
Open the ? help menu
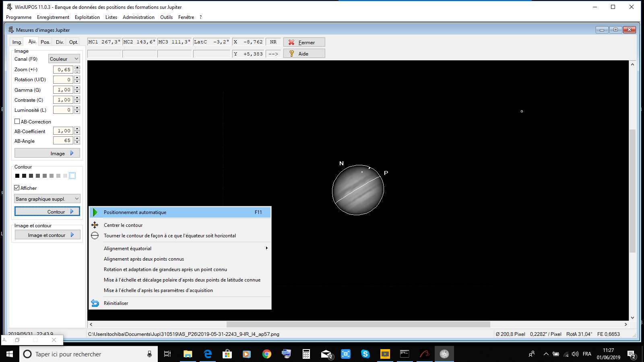coord(200,17)
